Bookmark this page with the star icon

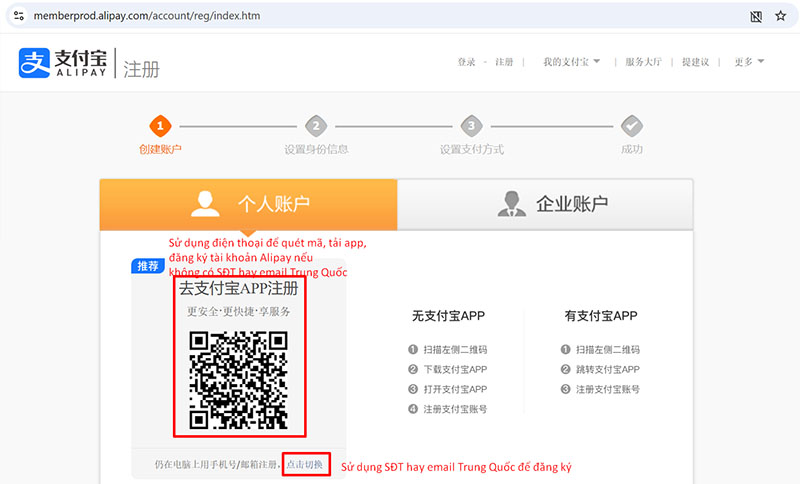click(x=781, y=16)
